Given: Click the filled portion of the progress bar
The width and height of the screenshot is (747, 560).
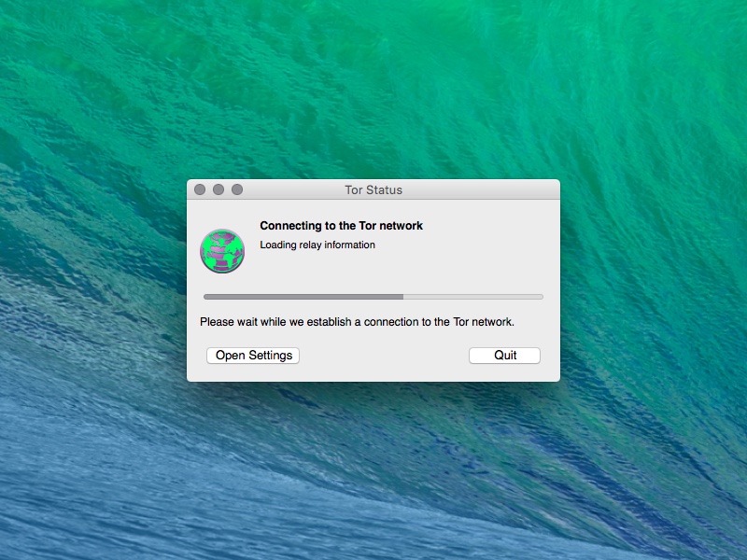Looking at the screenshot, I should point(303,297).
